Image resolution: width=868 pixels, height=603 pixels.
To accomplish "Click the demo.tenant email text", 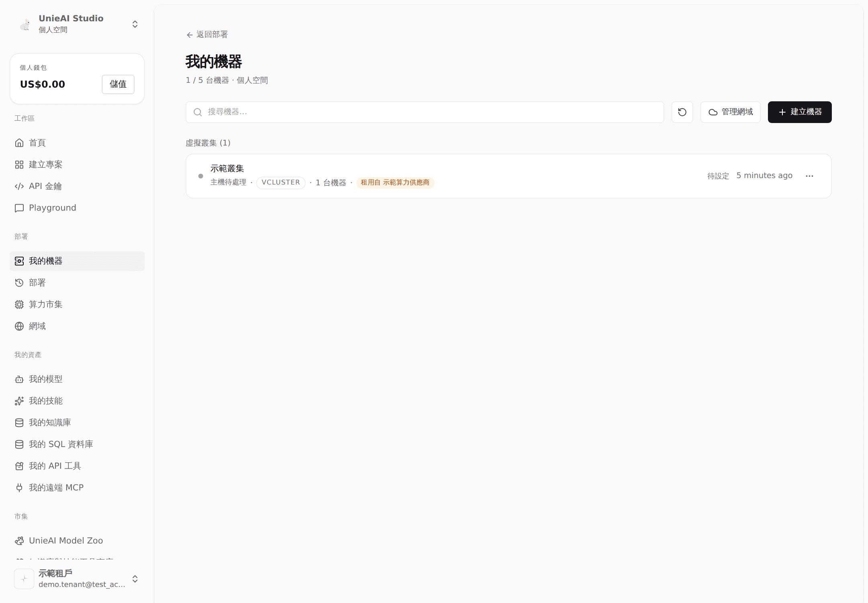I will (x=82, y=585).
